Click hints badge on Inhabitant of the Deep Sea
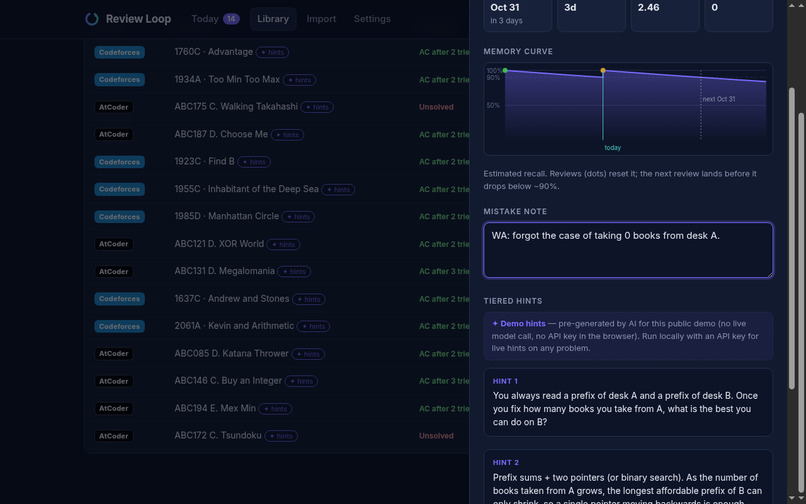Viewport: 806px width, 504px height. pos(338,190)
